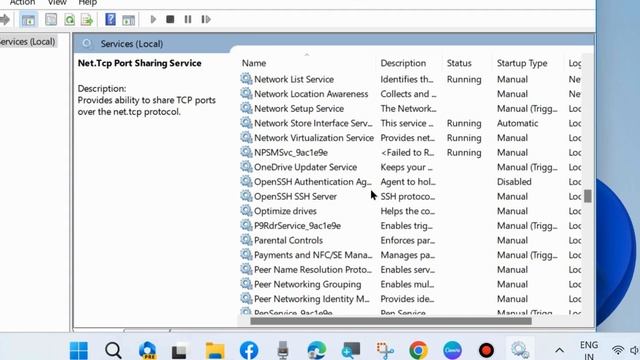The height and width of the screenshot is (360, 640).
Task: Select Payments and NFC/SE Manager service
Action: click(x=410, y=255)
